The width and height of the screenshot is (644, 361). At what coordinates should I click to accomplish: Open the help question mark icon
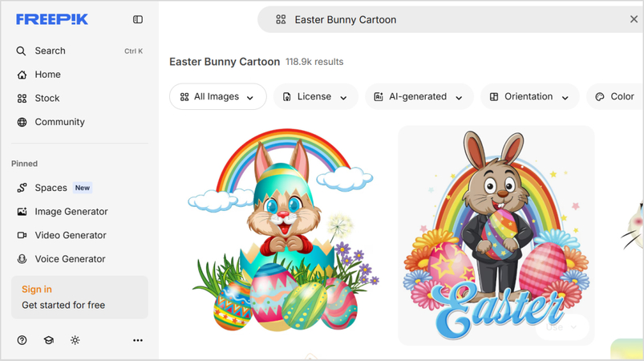pos(22,340)
